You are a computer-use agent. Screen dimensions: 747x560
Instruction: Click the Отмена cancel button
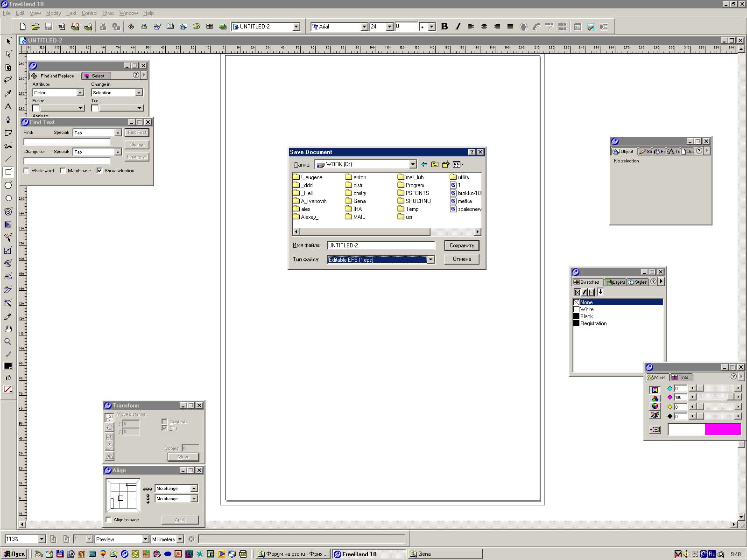462,259
